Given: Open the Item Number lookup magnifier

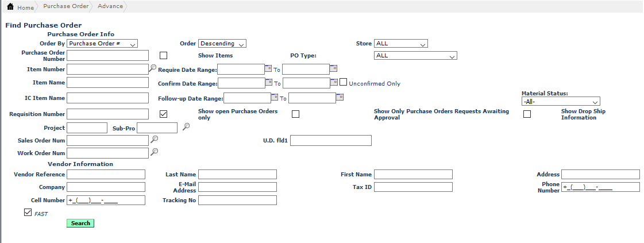Looking at the screenshot, I should pos(153,68).
